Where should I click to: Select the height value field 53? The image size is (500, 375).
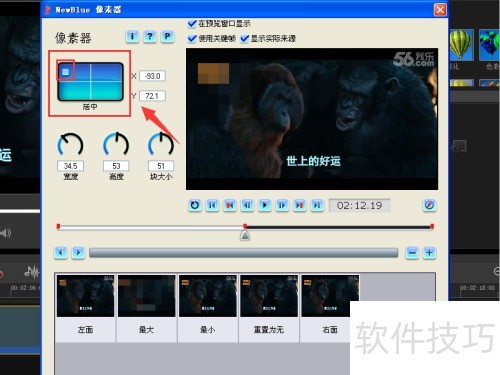tap(116, 166)
